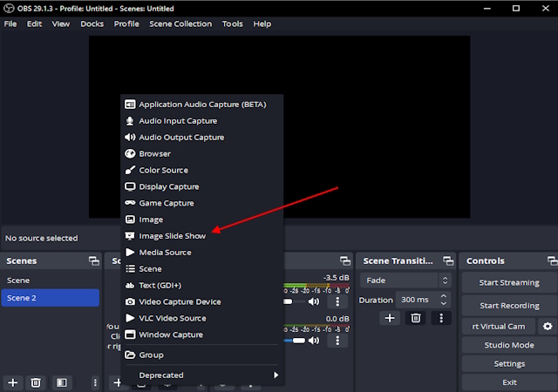
Task: Add a scene transition with plus button
Action: (x=390, y=318)
